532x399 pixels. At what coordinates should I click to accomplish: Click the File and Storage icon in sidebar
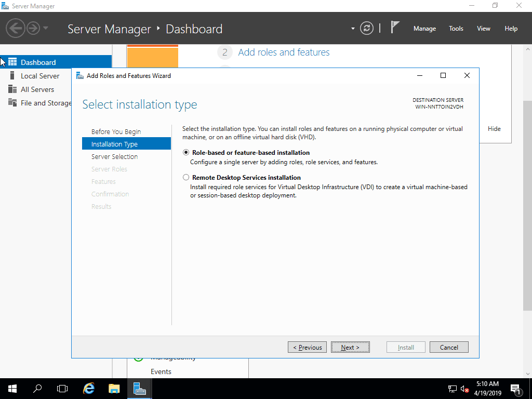point(12,102)
